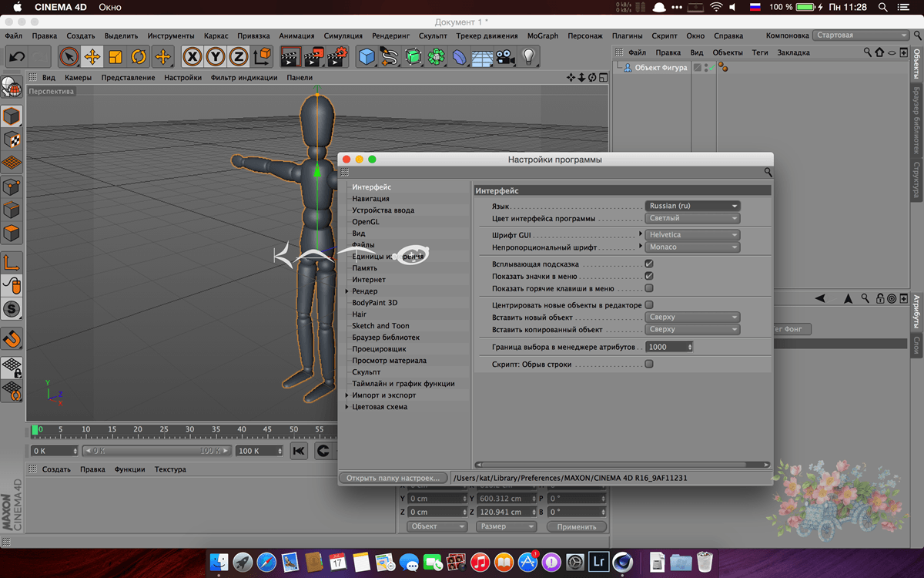Image resolution: width=924 pixels, height=578 pixels.
Task: Click the Граница выбора 1000 value field
Action: pos(669,347)
